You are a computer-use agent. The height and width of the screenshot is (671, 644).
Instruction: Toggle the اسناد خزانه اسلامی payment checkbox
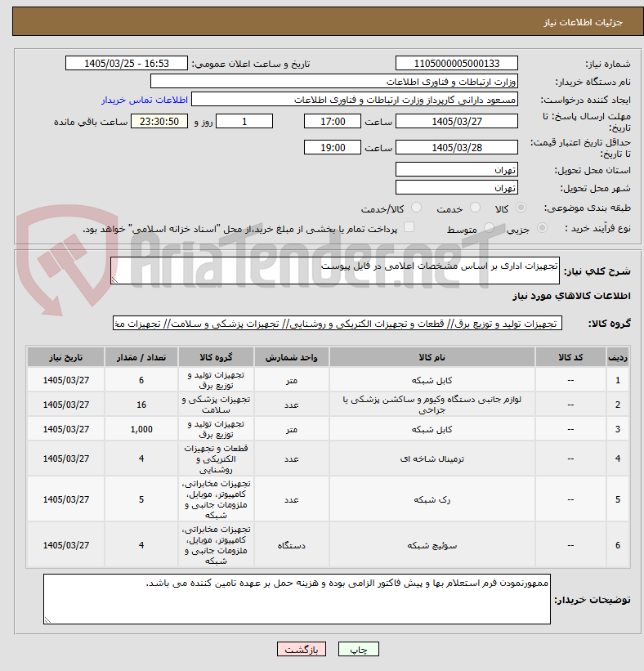point(409,227)
